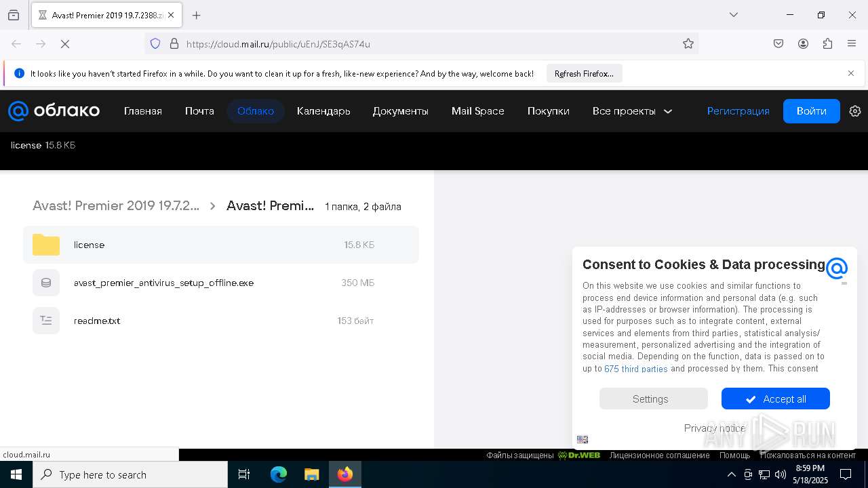The image size is (868, 488).
Task: Open Mail Space menu item
Action: click(478, 111)
